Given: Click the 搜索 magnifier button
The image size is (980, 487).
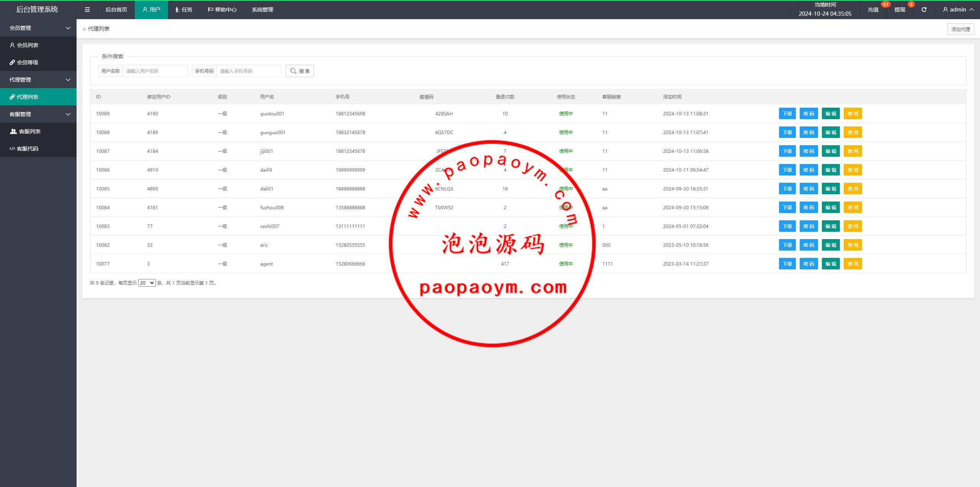Looking at the screenshot, I should [299, 71].
